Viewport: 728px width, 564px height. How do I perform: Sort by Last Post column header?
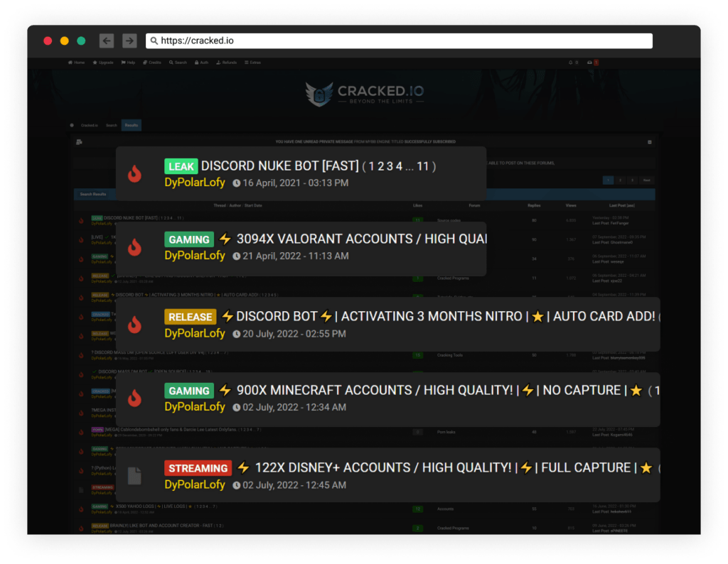[621, 205]
